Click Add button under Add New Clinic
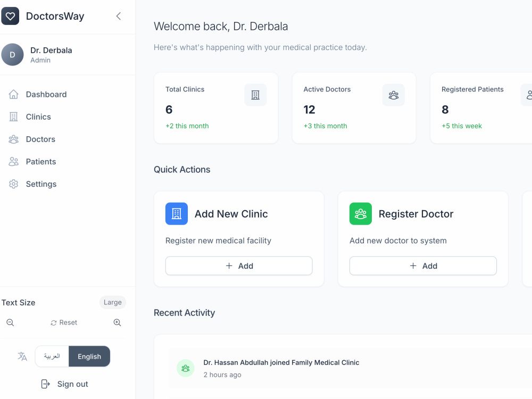 [x=239, y=265]
